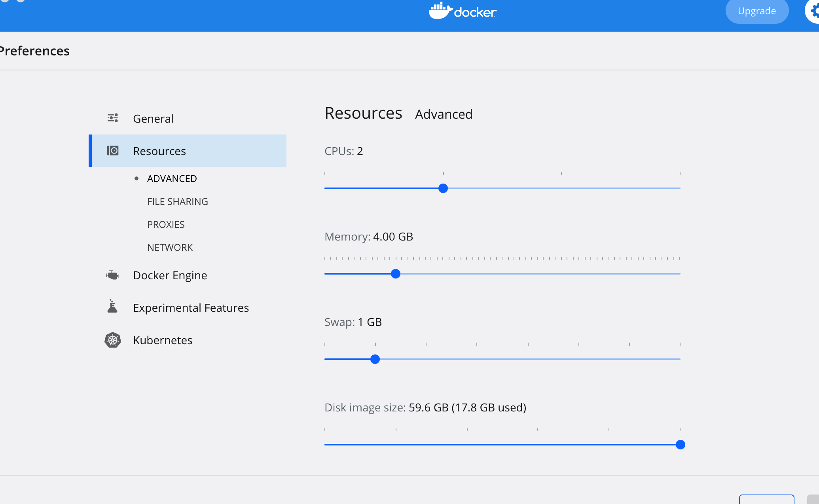Click the 'Swap: 1 GB' label

pos(353,322)
